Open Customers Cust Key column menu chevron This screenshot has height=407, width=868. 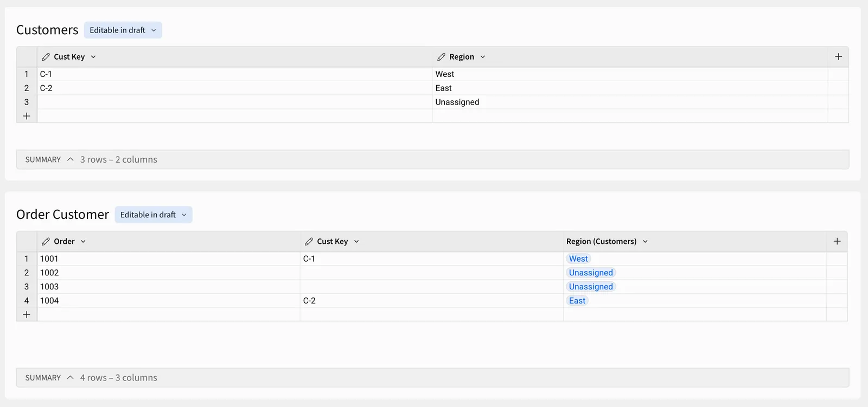point(93,57)
